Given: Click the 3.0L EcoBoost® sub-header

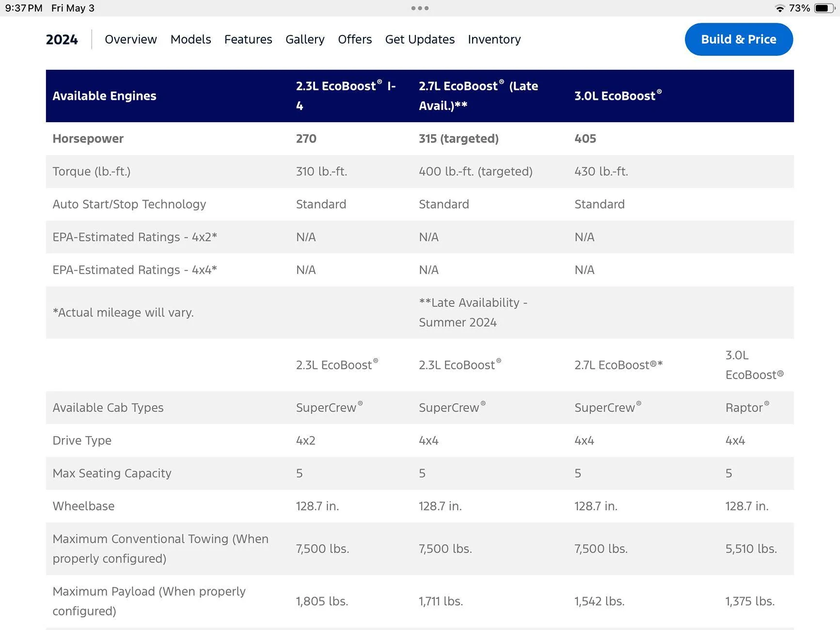Looking at the screenshot, I should [755, 365].
